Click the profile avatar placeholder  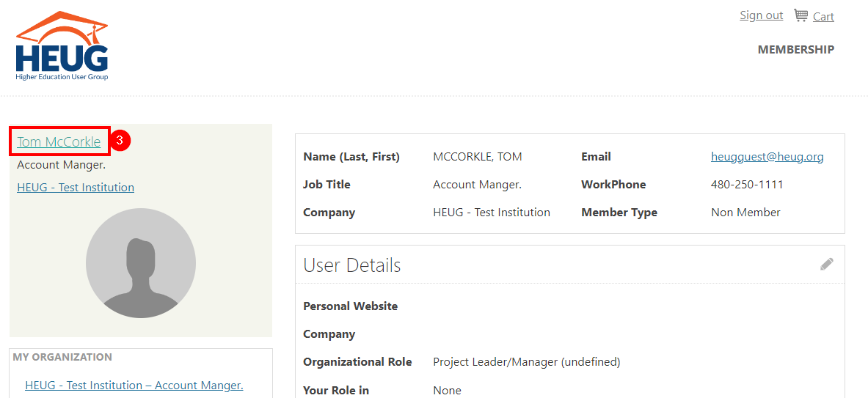(x=141, y=263)
